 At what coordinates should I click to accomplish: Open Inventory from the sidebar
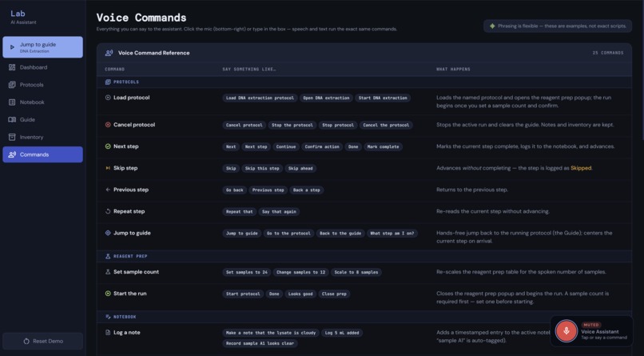coord(42,137)
